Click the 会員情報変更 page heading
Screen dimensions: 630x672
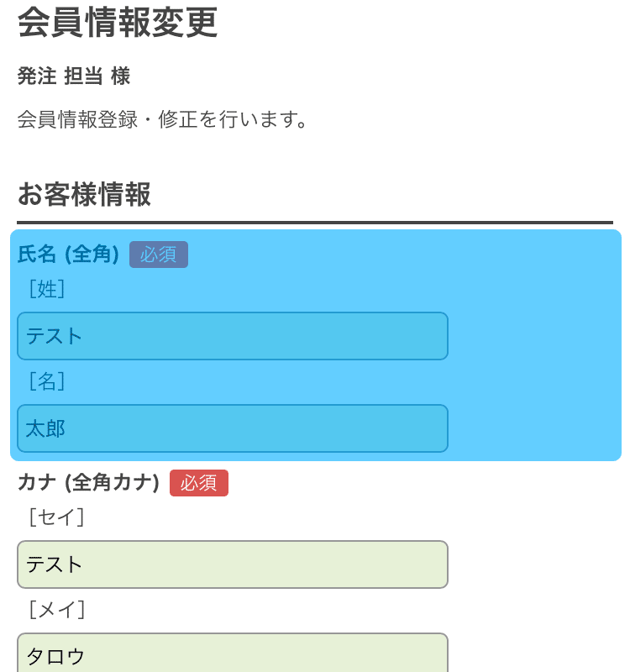pyautogui.click(x=118, y=23)
